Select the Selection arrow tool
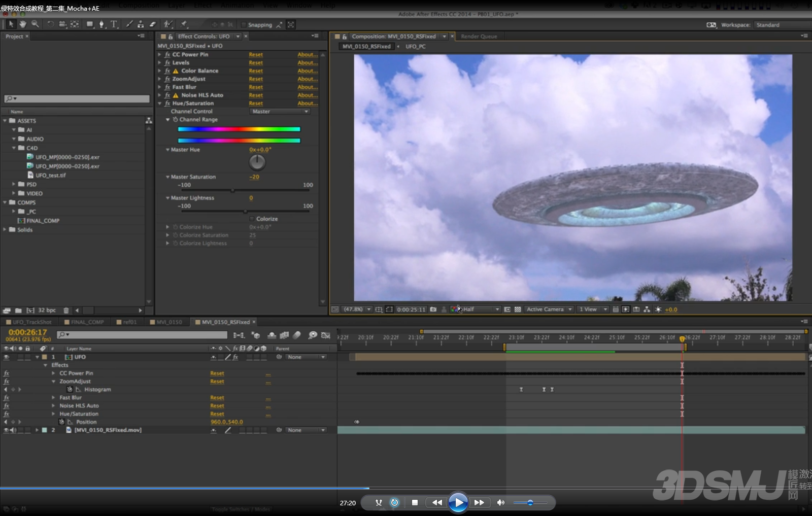 [11, 24]
